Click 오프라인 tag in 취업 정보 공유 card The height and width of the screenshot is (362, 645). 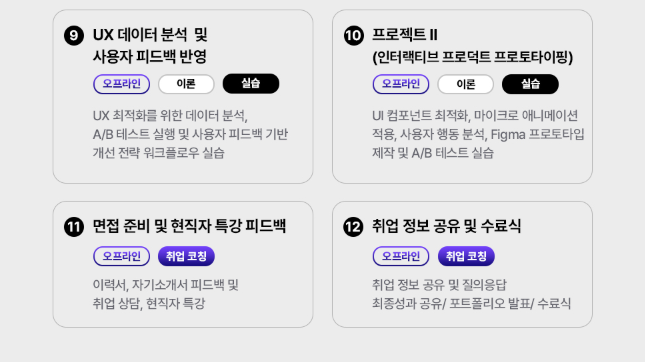point(401,256)
